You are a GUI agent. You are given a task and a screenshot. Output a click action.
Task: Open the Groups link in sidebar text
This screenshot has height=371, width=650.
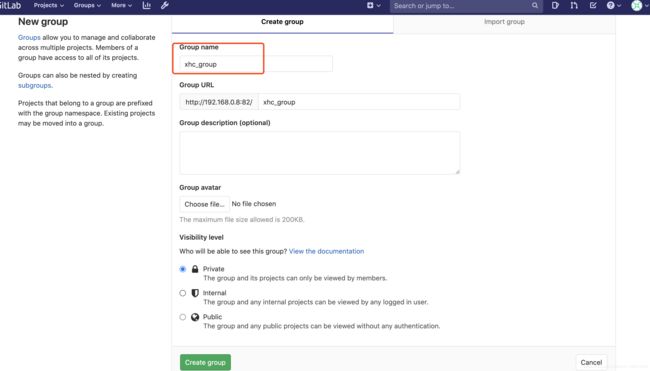tap(29, 37)
